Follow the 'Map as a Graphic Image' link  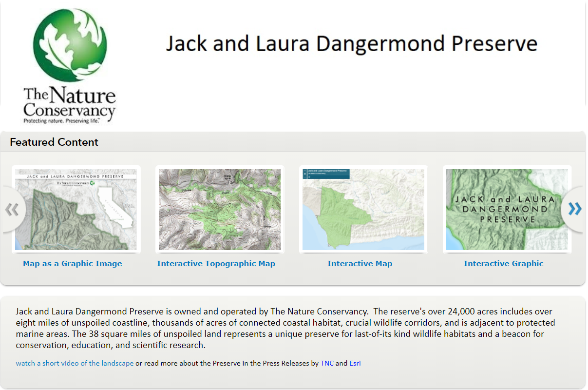coord(72,264)
